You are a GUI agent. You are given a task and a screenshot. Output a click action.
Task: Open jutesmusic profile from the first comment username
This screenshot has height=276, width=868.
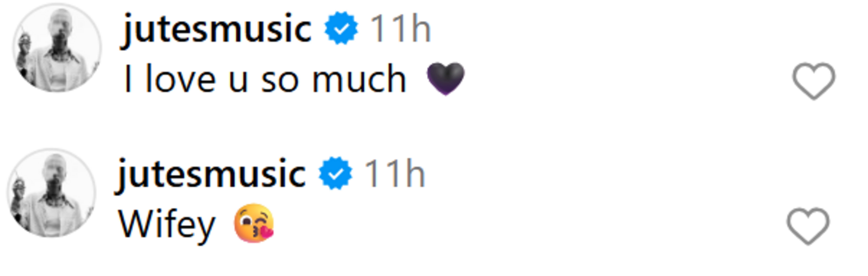[217, 30]
